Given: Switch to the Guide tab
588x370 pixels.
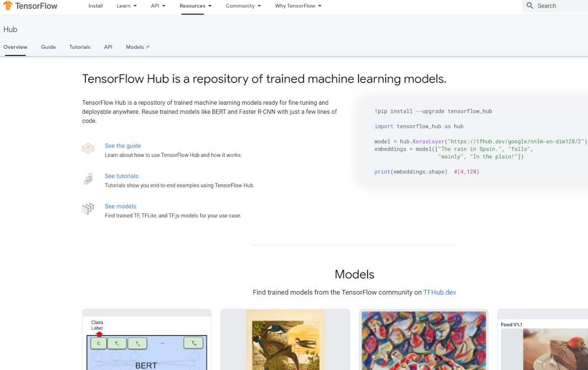Looking at the screenshot, I should pyautogui.click(x=48, y=47).
